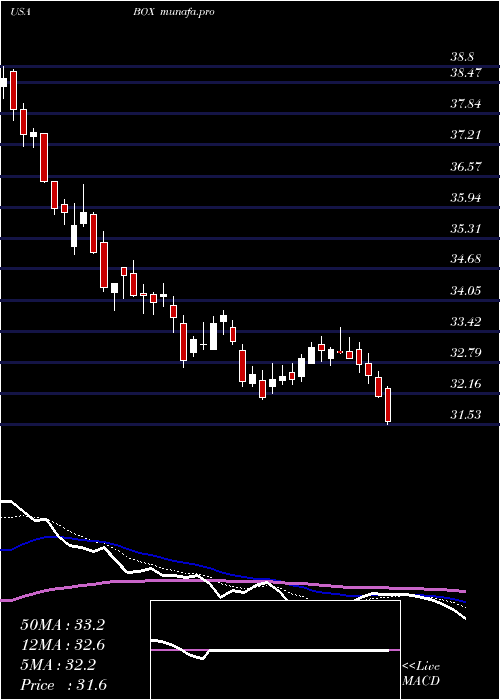
Task: Click the 34.68 price axis label
Action: (x=466, y=258)
